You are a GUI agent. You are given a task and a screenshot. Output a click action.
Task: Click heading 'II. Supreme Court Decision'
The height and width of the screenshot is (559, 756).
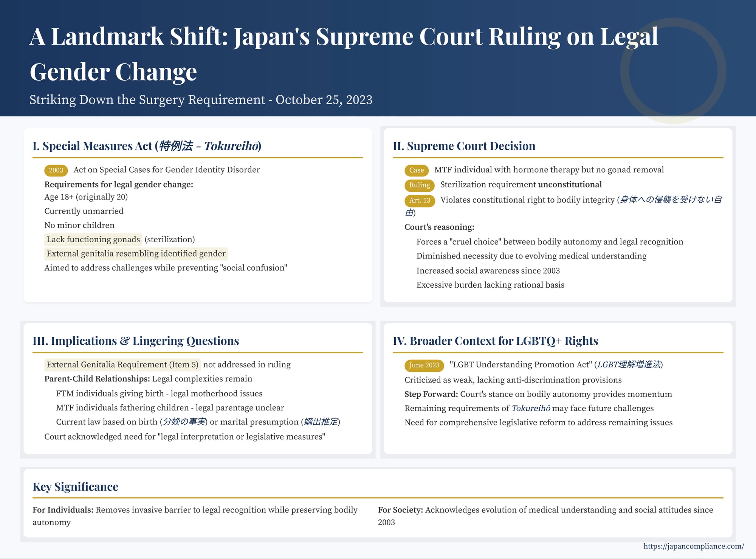coord(464,146)
